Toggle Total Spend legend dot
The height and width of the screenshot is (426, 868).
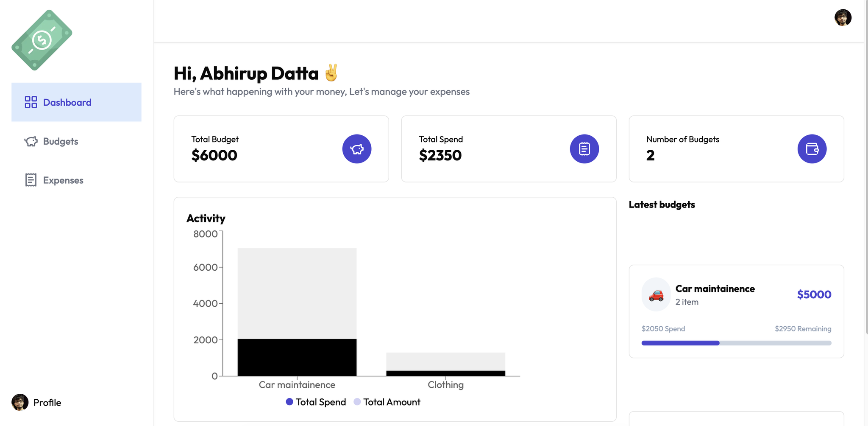[x=289, y=402]
